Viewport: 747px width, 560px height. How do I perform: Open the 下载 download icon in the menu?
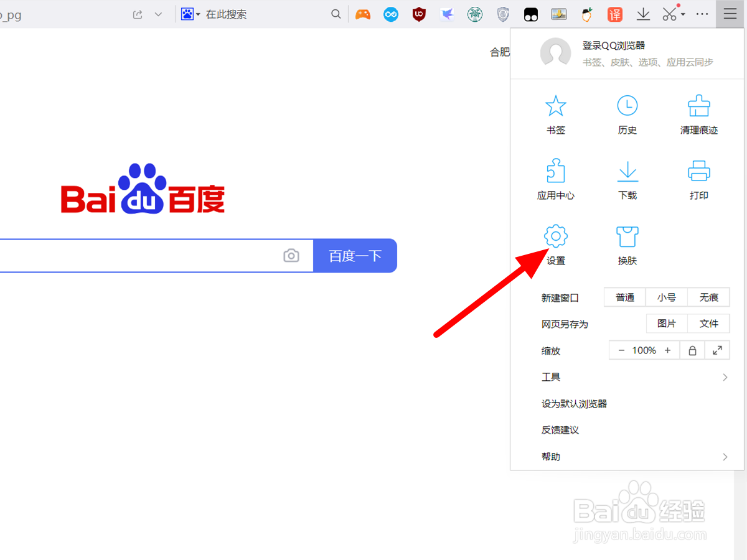[627, 171]
